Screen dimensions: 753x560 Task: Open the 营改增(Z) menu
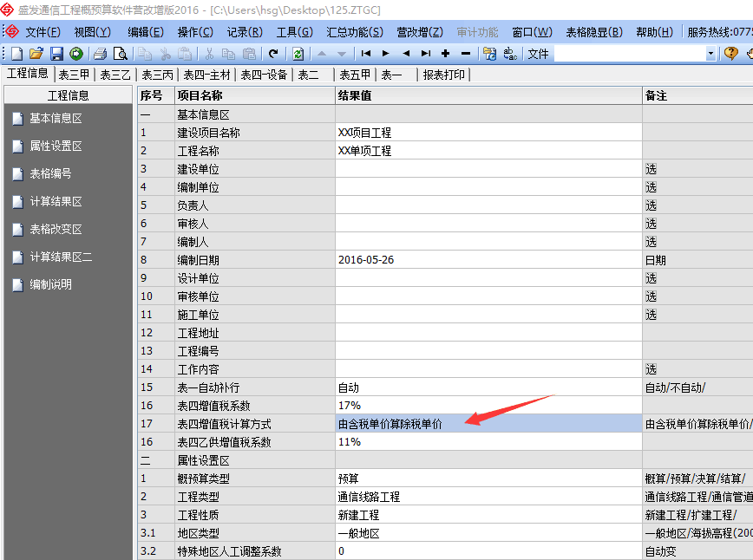pyautogui.click(x=420, y=32)
